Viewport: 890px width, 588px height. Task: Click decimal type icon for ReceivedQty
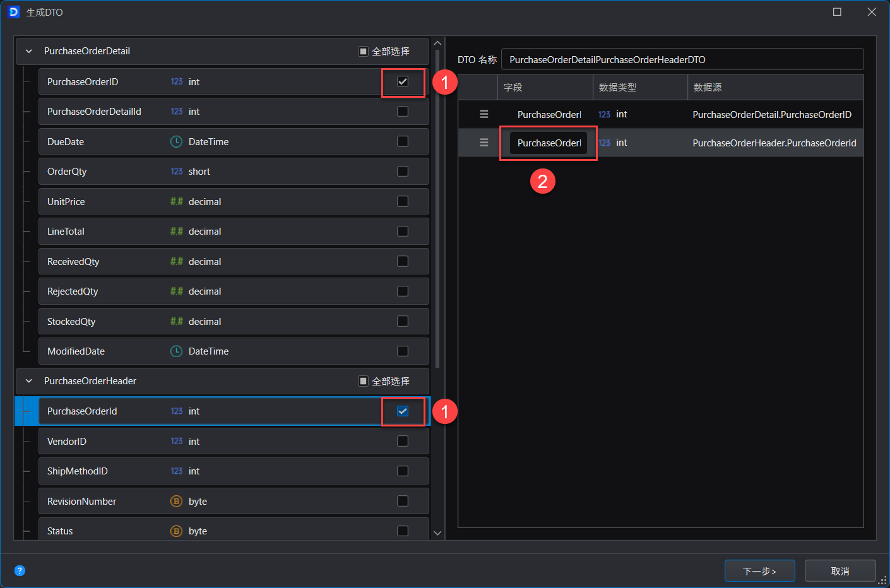click(177, 262)
